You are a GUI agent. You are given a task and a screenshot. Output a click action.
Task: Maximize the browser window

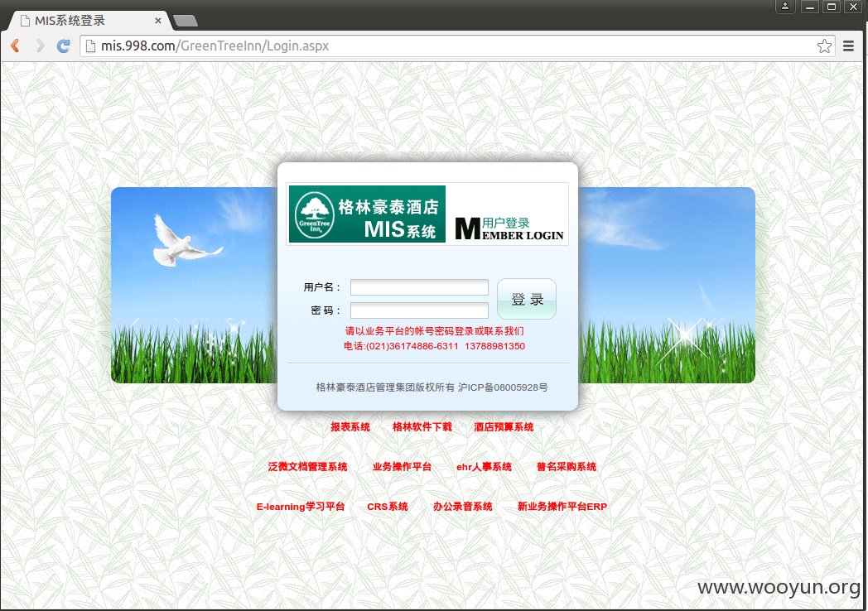[x=831, y=7]
